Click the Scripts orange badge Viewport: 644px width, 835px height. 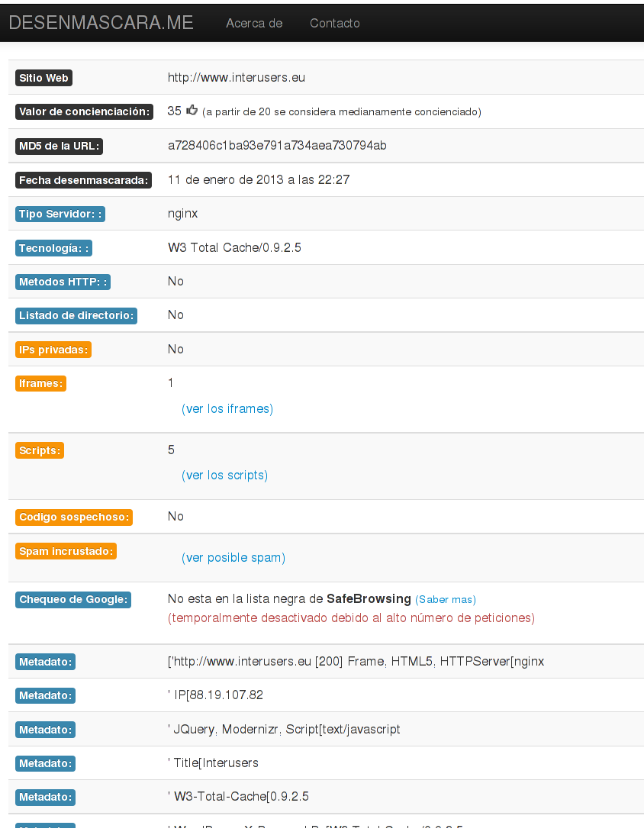40,450
